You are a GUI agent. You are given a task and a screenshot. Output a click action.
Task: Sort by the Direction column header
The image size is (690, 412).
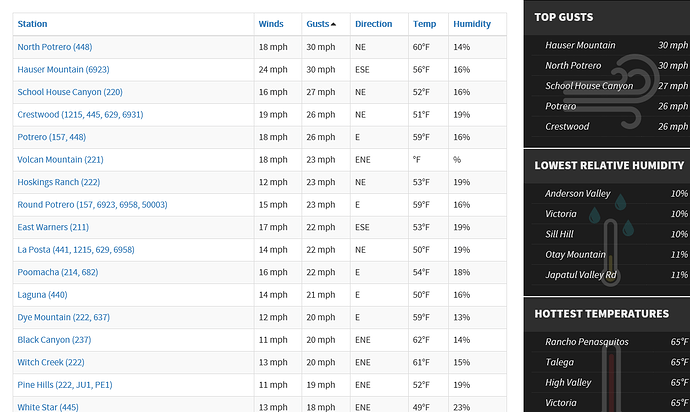click(x=373, y=24)
